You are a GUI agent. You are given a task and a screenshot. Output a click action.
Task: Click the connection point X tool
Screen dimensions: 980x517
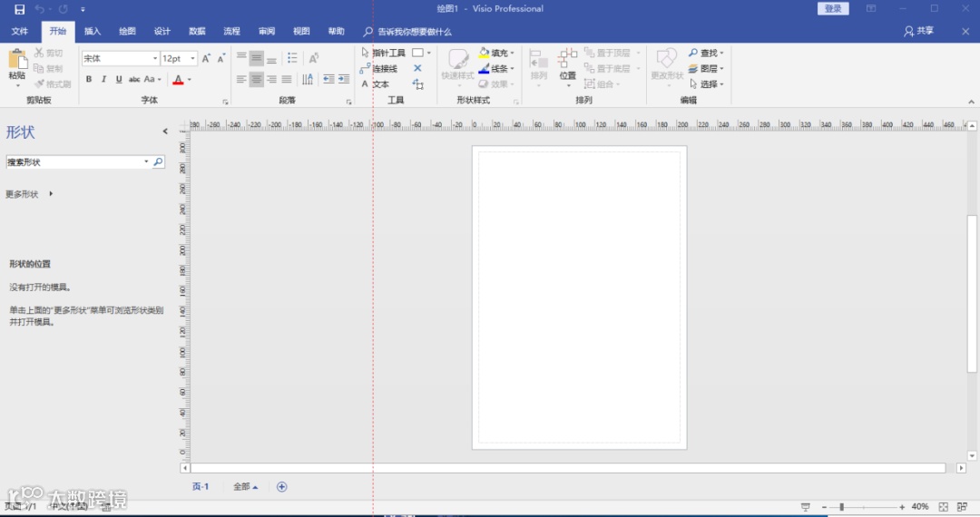pyautogui.click(x=417, y=68)
